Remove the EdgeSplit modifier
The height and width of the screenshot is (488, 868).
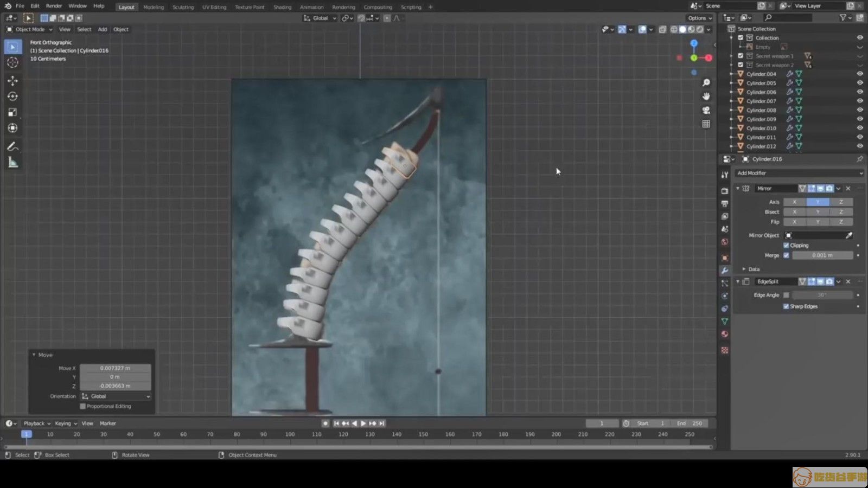(848, 281)
